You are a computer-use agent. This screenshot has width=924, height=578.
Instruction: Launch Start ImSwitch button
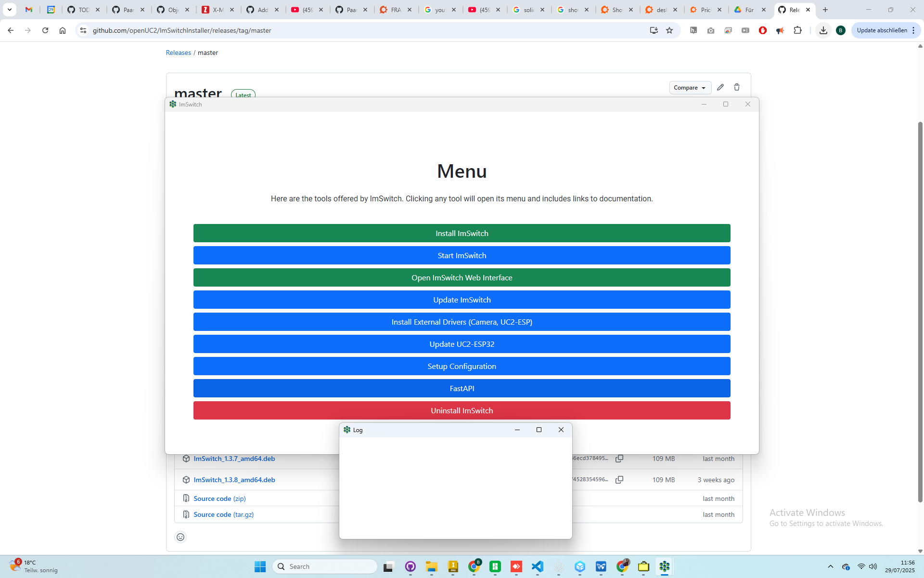point(462,255)
